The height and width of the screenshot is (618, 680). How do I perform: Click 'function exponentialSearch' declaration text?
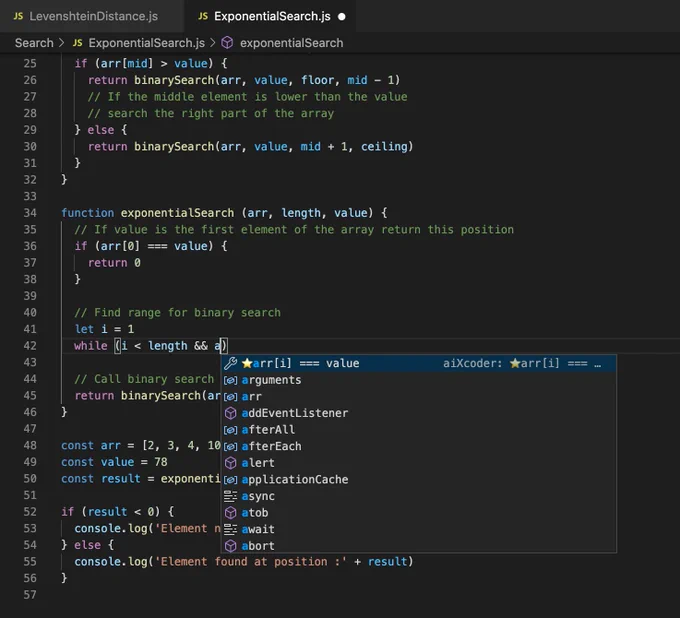tap(147, 213)
